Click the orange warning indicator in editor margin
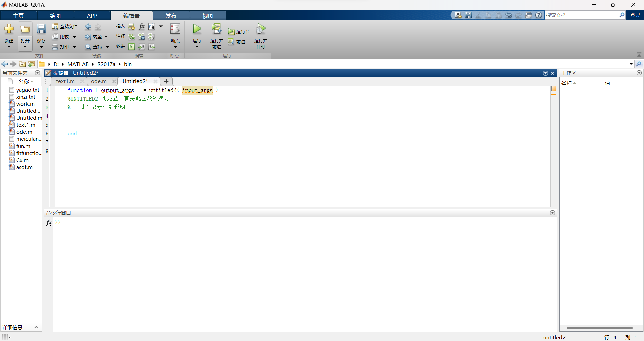The height and width of the screenshot is (341, 644). (554, 89)
